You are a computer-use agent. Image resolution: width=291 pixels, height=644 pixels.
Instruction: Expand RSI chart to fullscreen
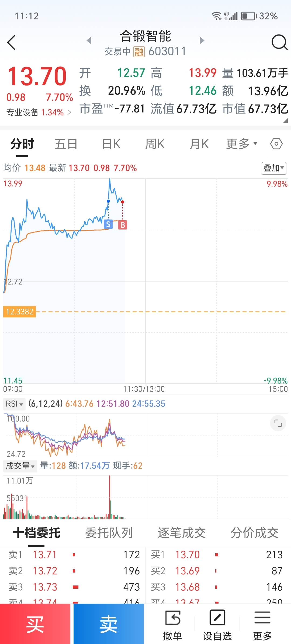278,423
